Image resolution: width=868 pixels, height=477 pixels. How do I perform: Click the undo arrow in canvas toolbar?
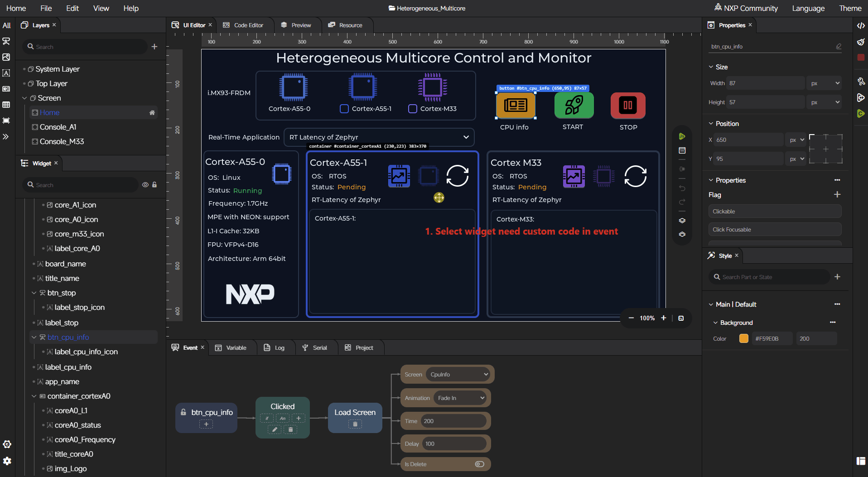click(682, 188)
